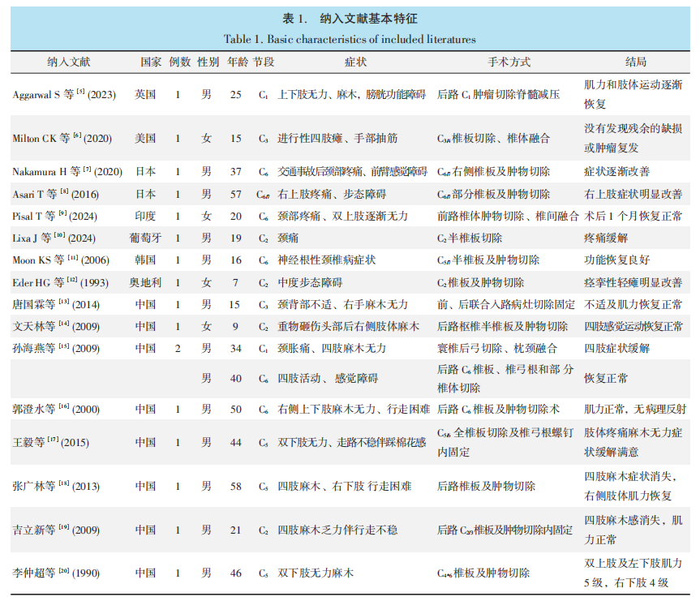Click the symptom '双下肢无力、走路不稳伴踩棉花感'
The height and width of the screenshot is (601, 700).
click(352, 443)
